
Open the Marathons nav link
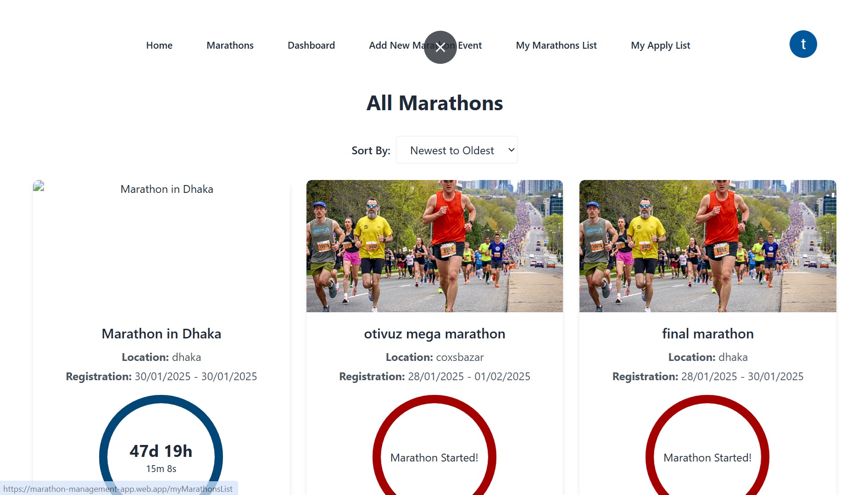point(230,45)
